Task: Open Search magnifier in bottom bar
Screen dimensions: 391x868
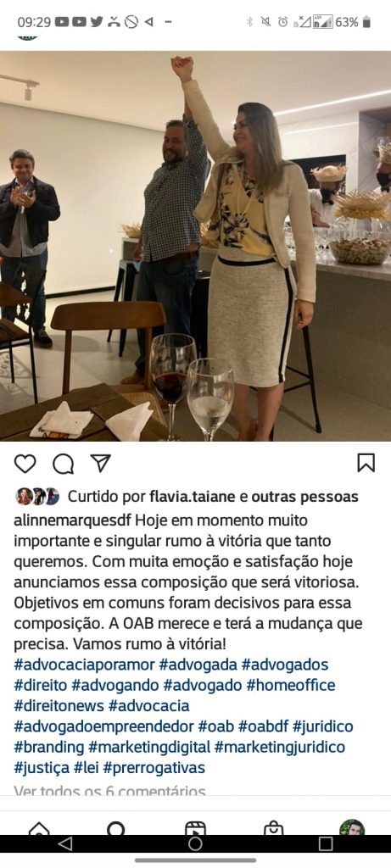Action: 115,828
